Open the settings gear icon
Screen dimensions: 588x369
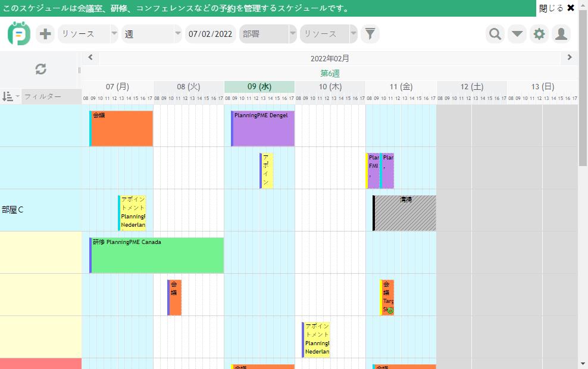539,34
